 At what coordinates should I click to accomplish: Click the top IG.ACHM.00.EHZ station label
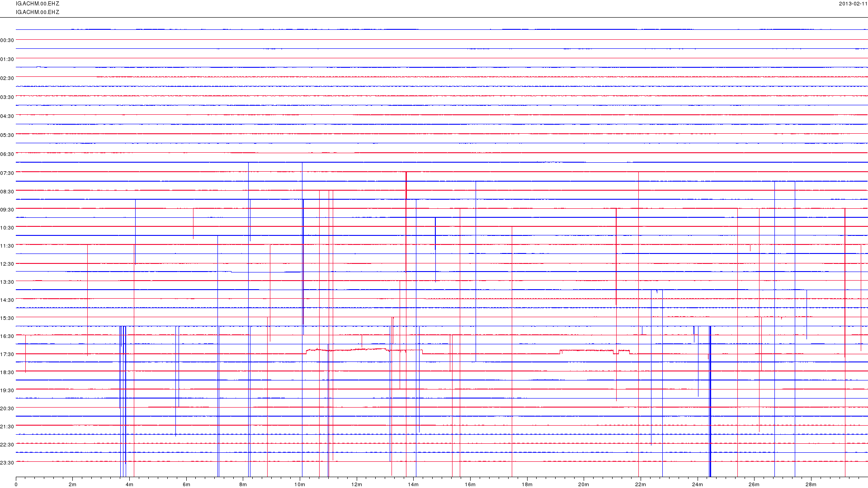click(x=38, y=4)
